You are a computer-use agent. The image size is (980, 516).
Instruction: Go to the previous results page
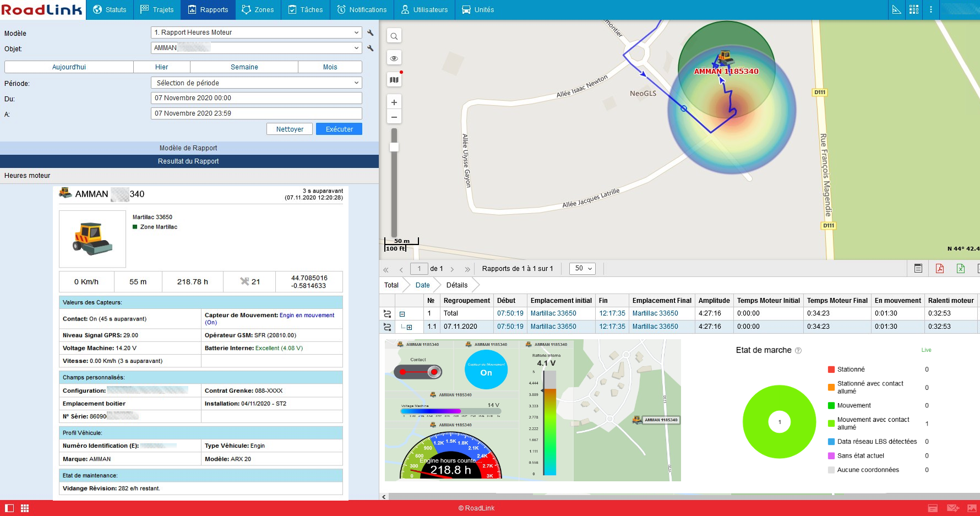click(401, 269)
